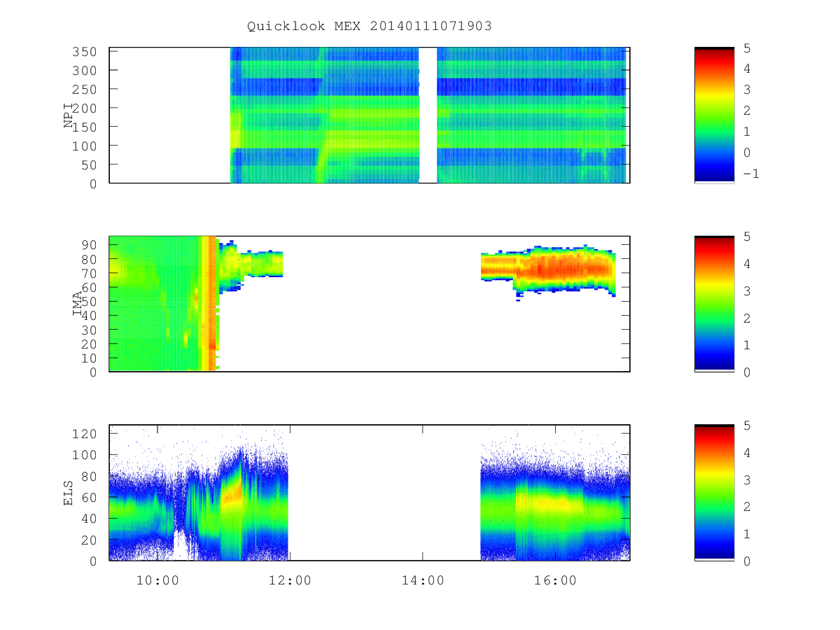
Task: Click the IMA colorbar
Action: pyautogui.click(x=714, y=303)
